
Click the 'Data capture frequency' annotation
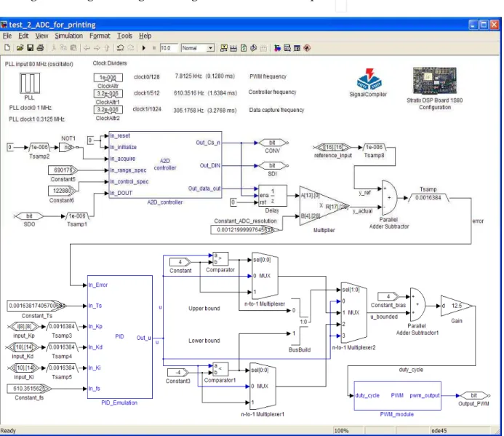coord(276,110)
